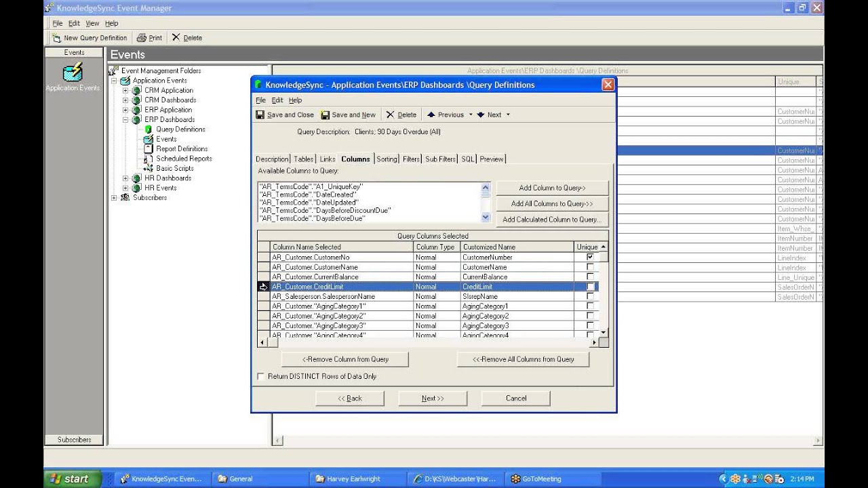Check Unique for AgingCategory1 row
Image resolution: width=868 pixels, height=488 pixels.
point(590,306)
